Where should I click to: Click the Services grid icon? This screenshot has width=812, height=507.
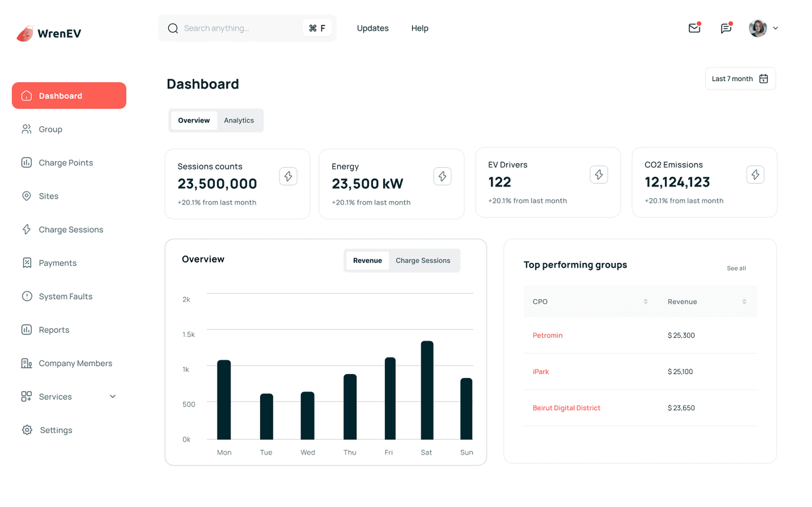click(x=26, y=396)
